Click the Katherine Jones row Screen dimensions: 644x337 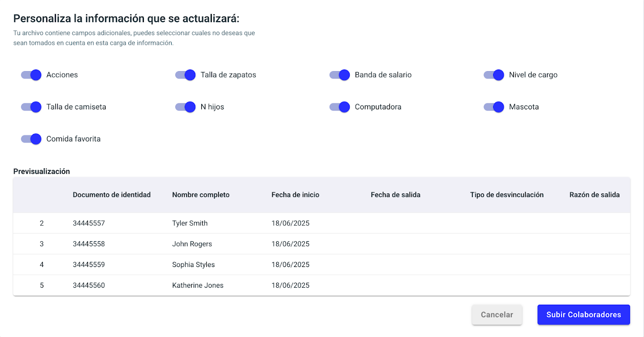click(x=198, y=285)
